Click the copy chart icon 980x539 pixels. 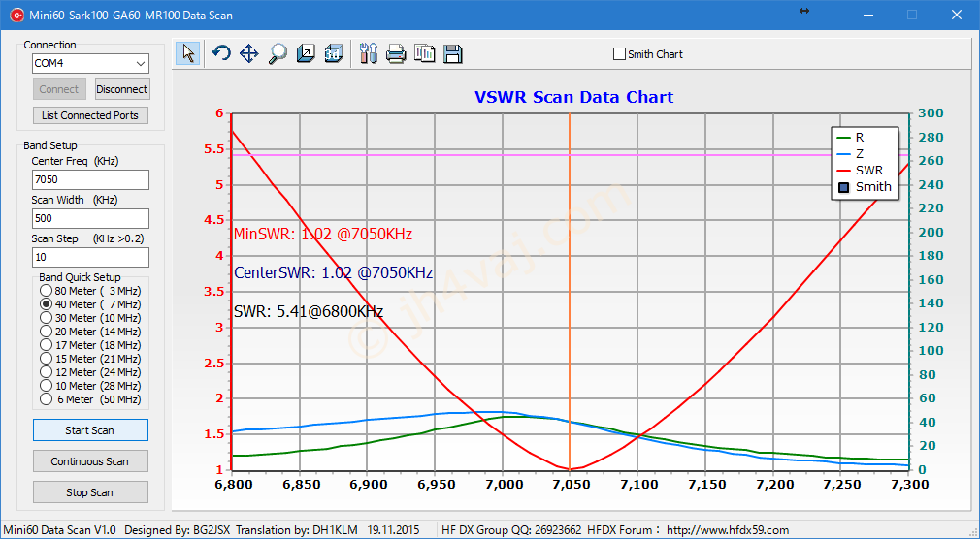(424, 53)
